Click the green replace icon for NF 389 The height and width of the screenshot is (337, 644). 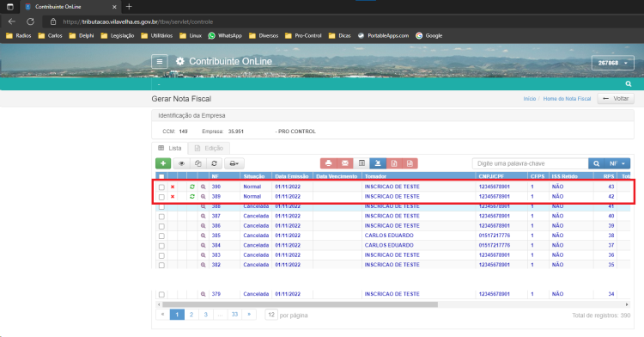click(x=191, y=197)
